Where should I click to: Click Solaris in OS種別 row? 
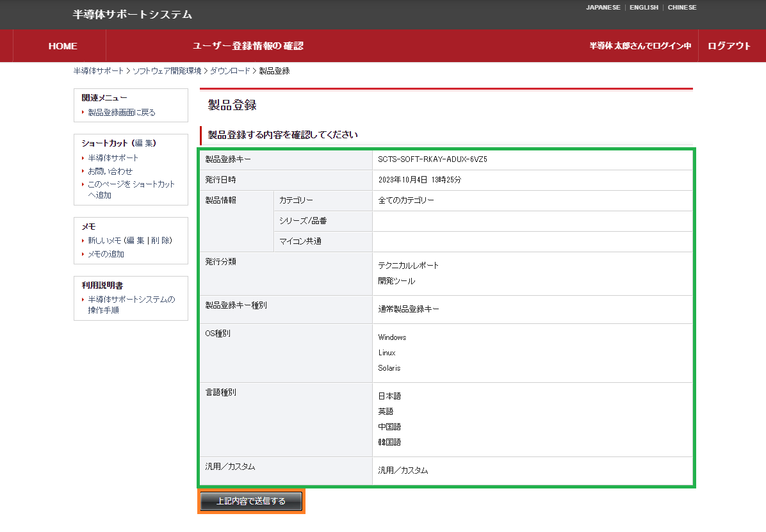[x=389, y=368]
